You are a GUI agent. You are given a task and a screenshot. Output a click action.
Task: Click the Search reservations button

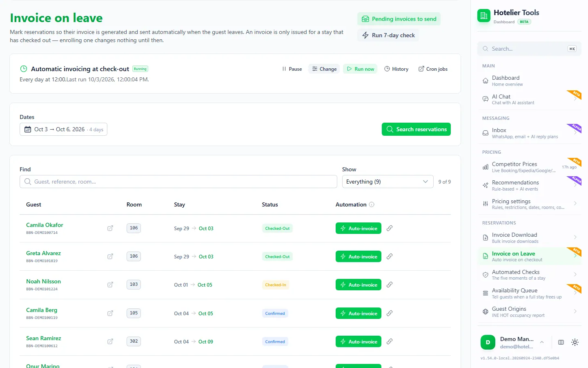[416, 129]
